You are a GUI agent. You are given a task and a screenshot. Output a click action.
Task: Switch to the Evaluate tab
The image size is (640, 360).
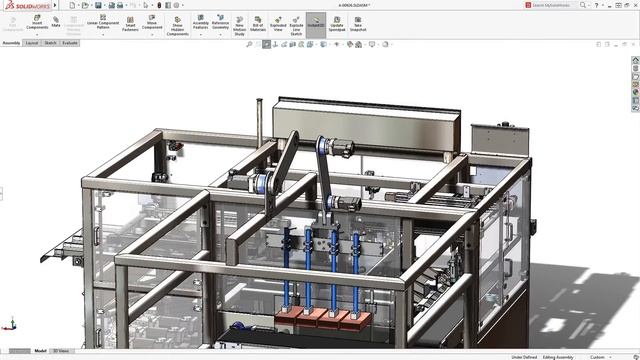click(70, 43)
